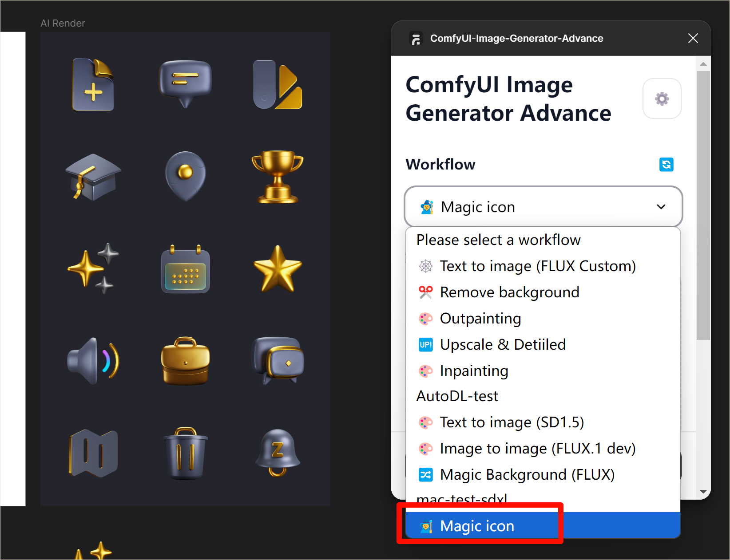Select the calendar icon
This screenshot has width=730, height=560.
pyautogui.click(x=185, y=269)
